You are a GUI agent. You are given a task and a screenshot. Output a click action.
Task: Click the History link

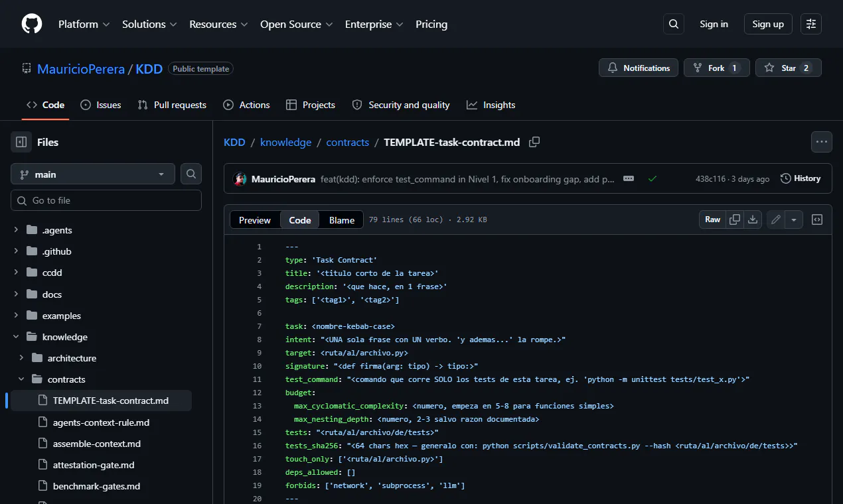801,178
